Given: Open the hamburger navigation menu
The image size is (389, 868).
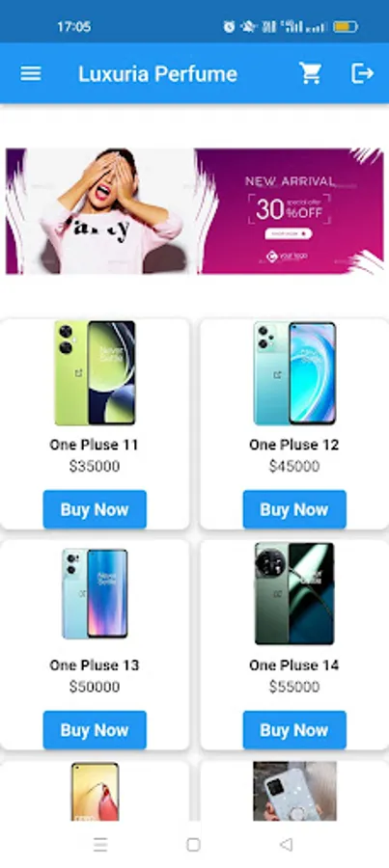Looking at the screenshot, I should pos(31,73).
